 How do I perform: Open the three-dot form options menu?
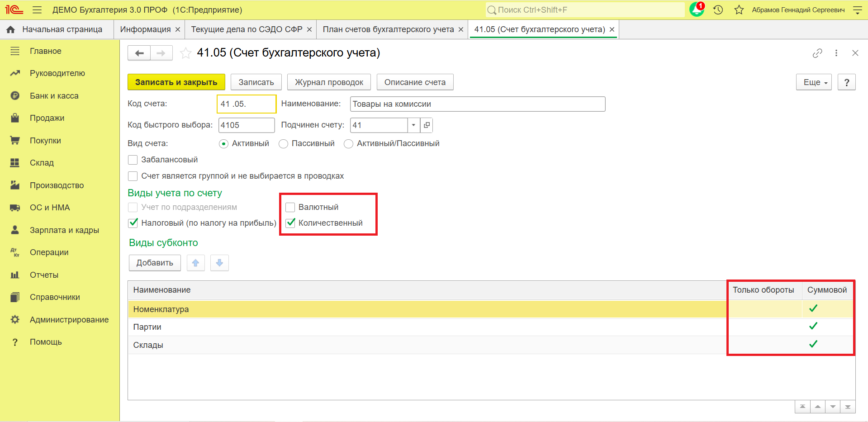(836, 53)
